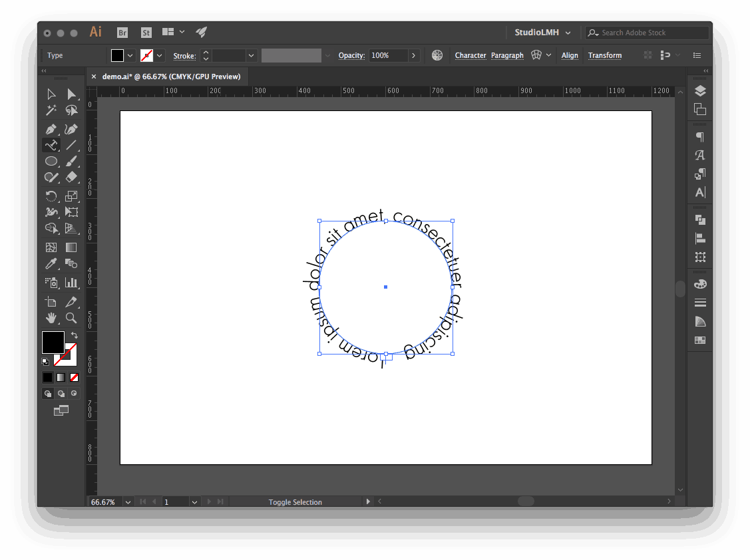750x560 pixels.
Task: Open the Color palette panel icon
Action: (x=700, y=284)
